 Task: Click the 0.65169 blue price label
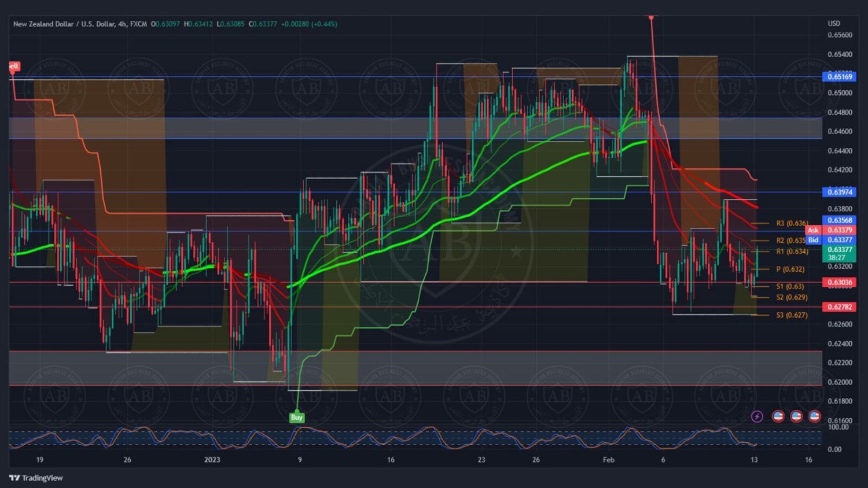[839, 76]
